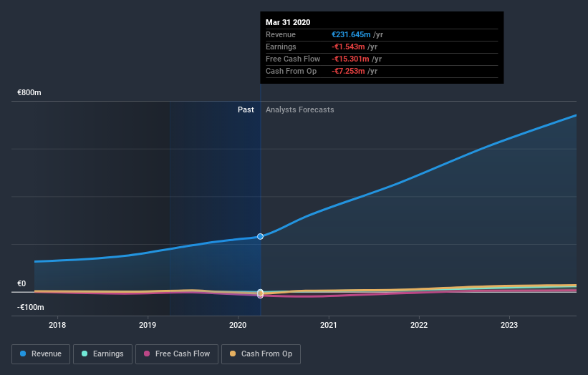The width and height of the screenshot is (588, 375).
Task: Toggle the Earnings legend button
Action: pos(102,354)
